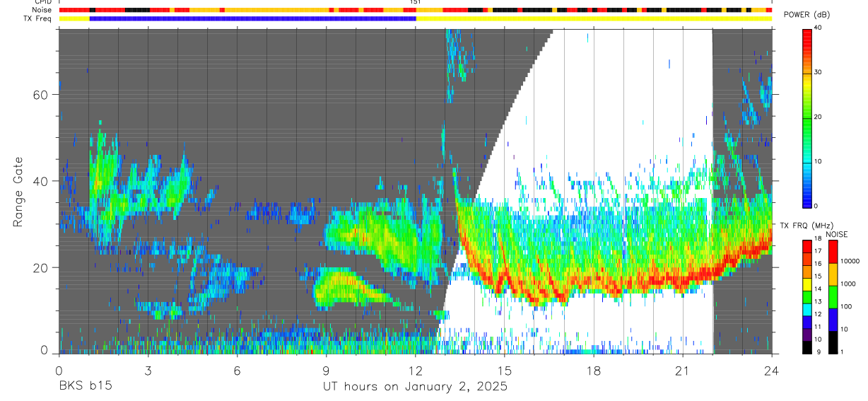This screenshot has width=868, height=401.
Task: Click the '1' tick on NOISE legend
Action: point(842,351)
